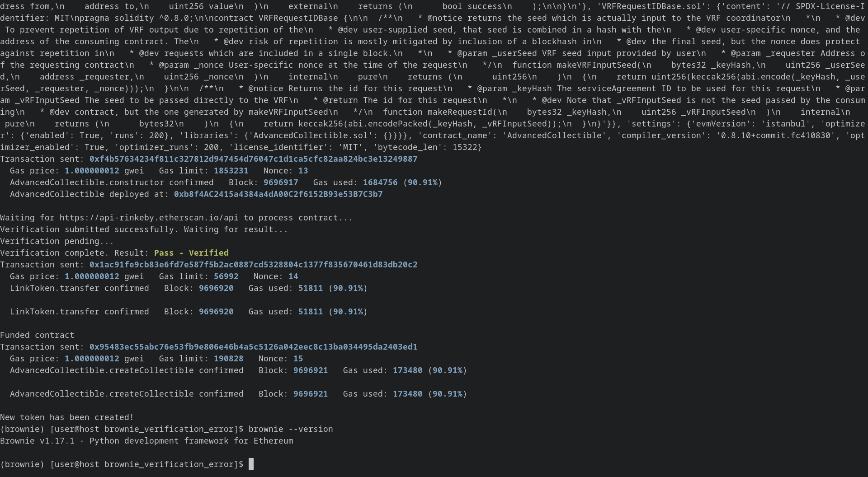Viewport: 868px width, 477px height.
Task: Click the Nonce 13 value
Action: [304, 171]
